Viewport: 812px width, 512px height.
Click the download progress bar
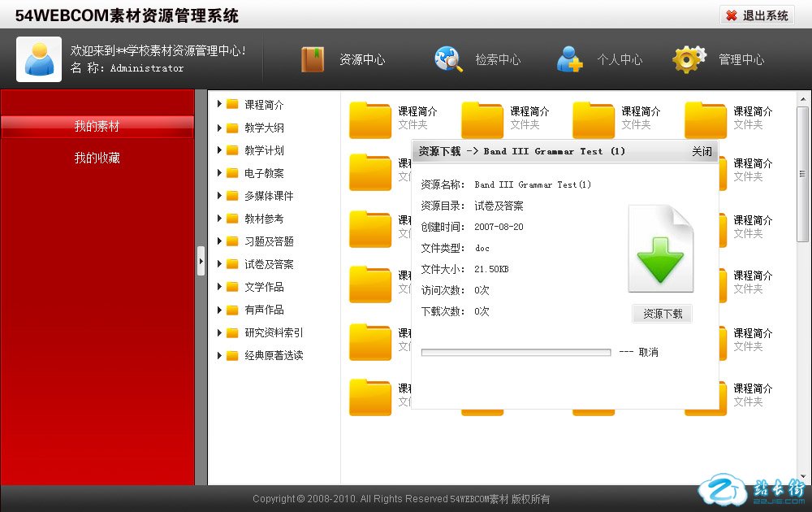(x=516, y=353)
